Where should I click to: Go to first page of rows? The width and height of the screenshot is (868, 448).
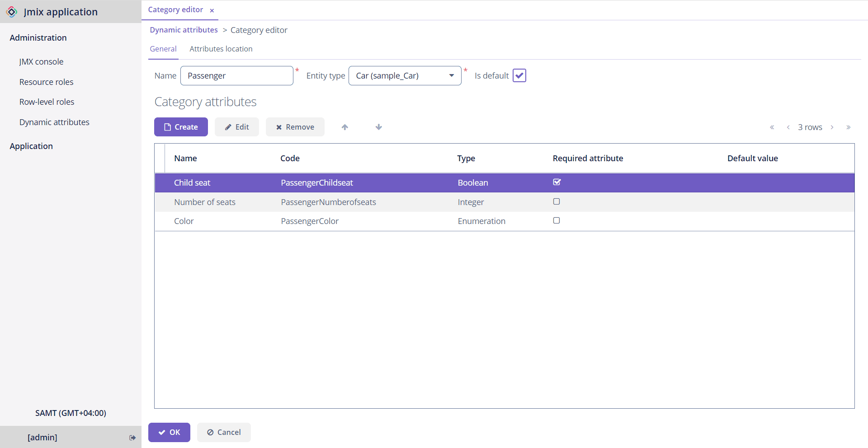pyautogui.click(x=772, y=127)
